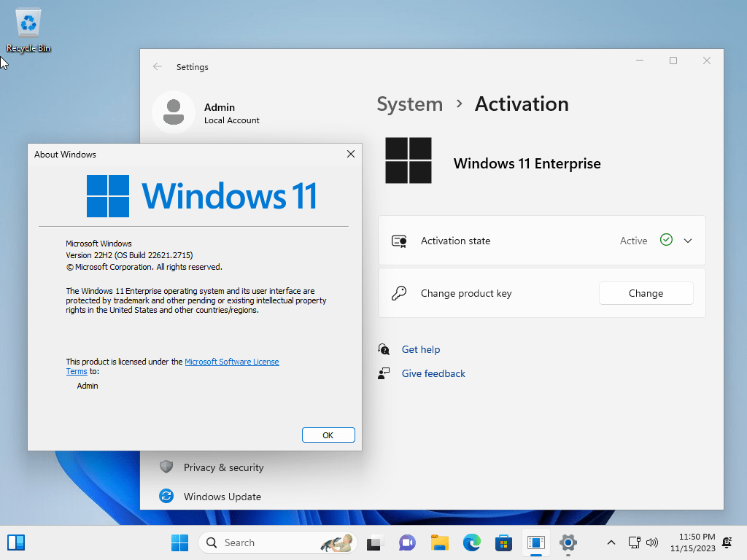This screenshot has width=747, height=560.
Task: Click the Windows 11 Enterprise logo in Settings
Action: click(409, 160)
